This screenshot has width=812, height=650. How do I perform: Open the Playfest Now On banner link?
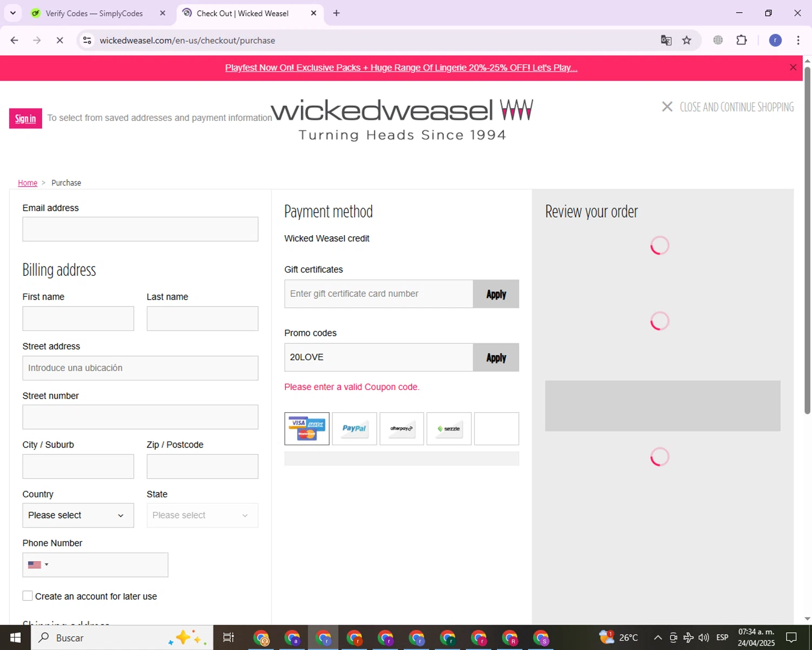(401, 68)
